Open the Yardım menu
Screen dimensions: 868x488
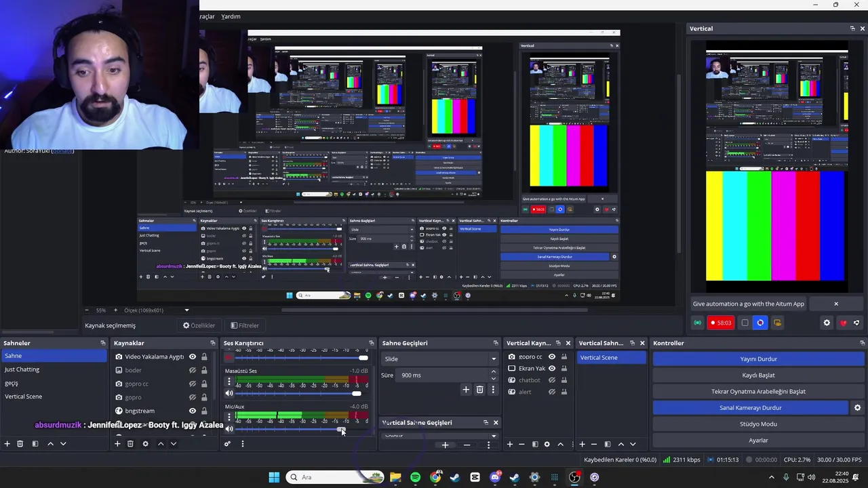pyautogui.click(x=231, y=16)
